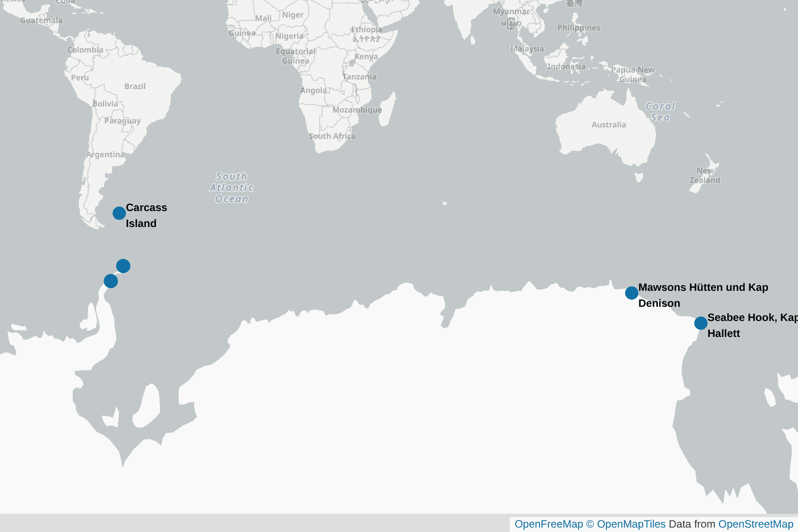Click the Bolivia country label

click(105, 104)
